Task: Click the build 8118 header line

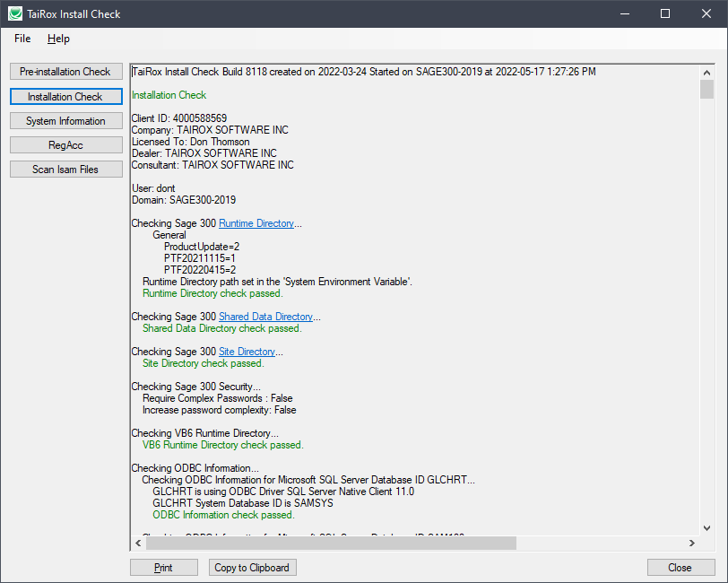Action: (x=364, y=72)
